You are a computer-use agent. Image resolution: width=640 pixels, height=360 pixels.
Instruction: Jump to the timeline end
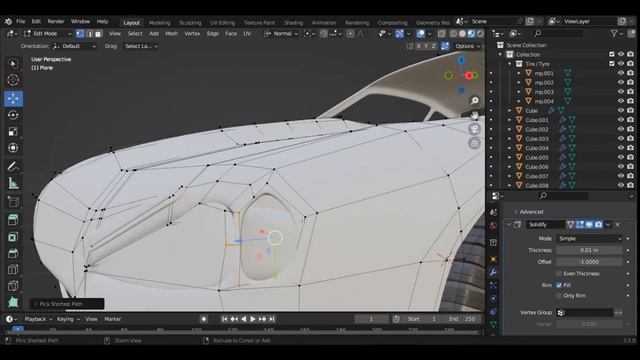tap(272, 319)
